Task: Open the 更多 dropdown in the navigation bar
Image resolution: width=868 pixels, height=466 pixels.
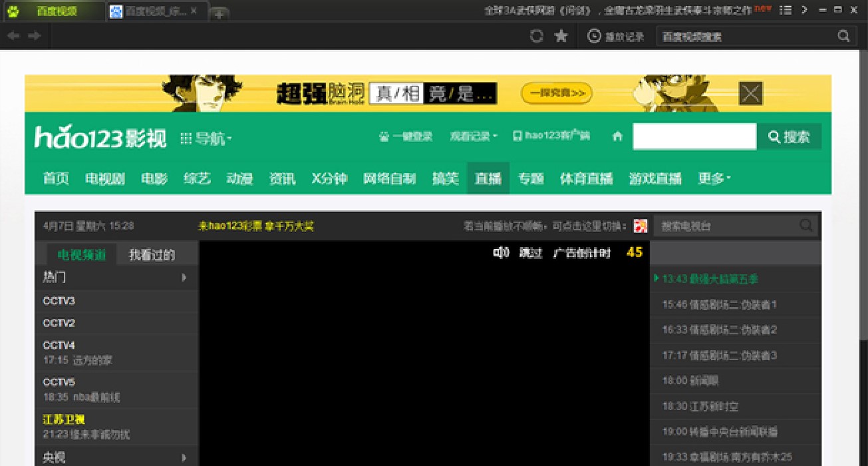Action: click(x=714, y=178)
